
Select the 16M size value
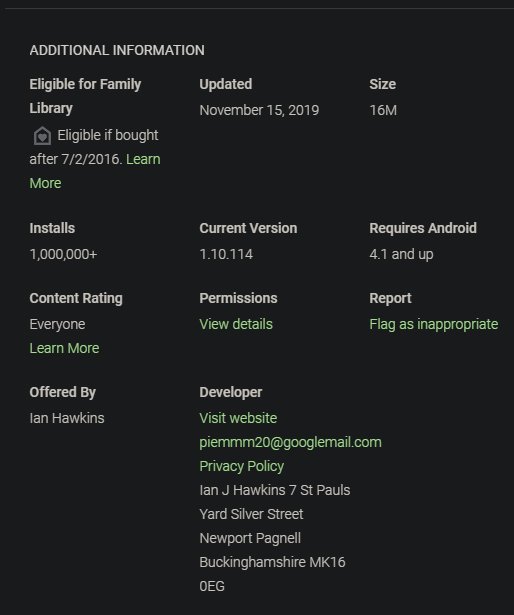pos(383,110)
